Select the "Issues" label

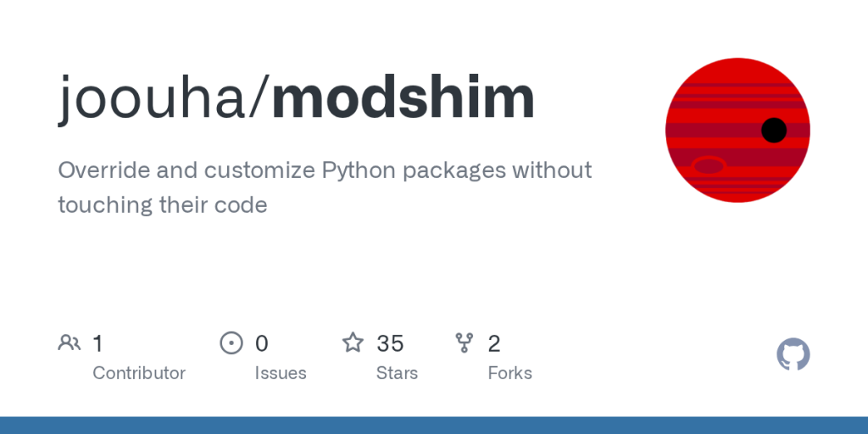[281, 373]
